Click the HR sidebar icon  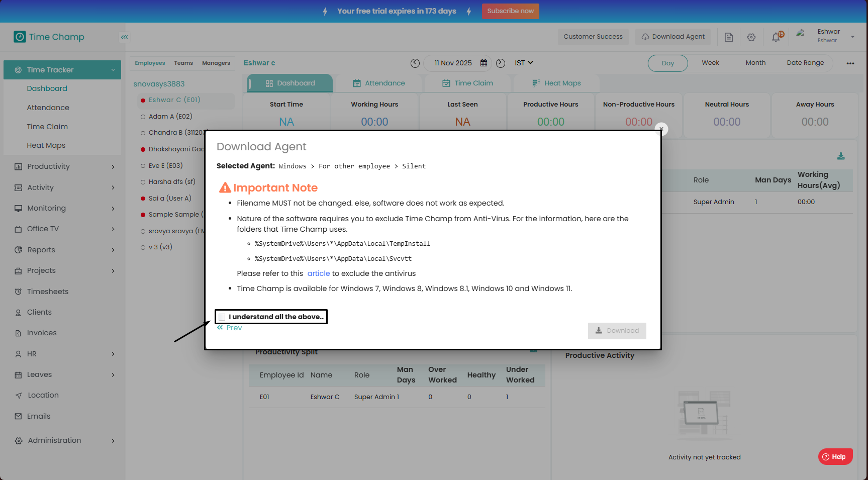19,354
